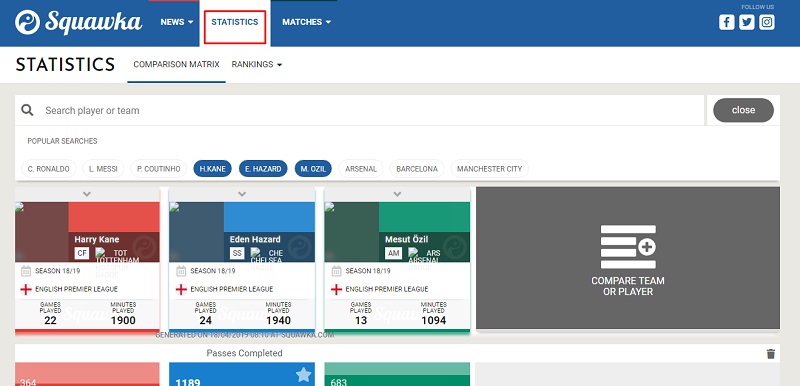Open the News menu
Viewport: 800px width, 386px height.
click(x=177, y=22)
